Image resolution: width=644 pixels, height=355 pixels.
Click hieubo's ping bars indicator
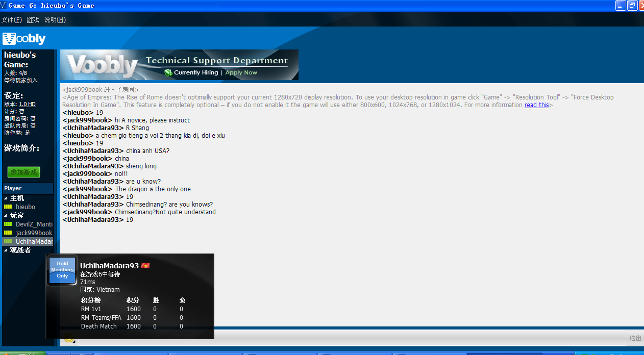point(7,207)
